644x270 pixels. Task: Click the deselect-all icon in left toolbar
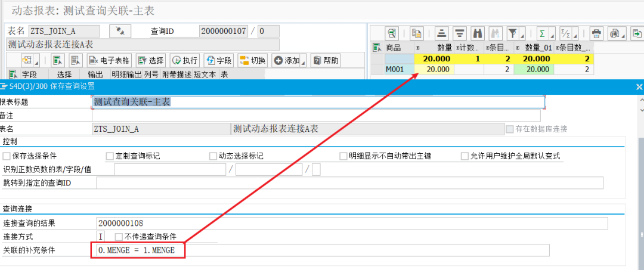coord(75,61)
